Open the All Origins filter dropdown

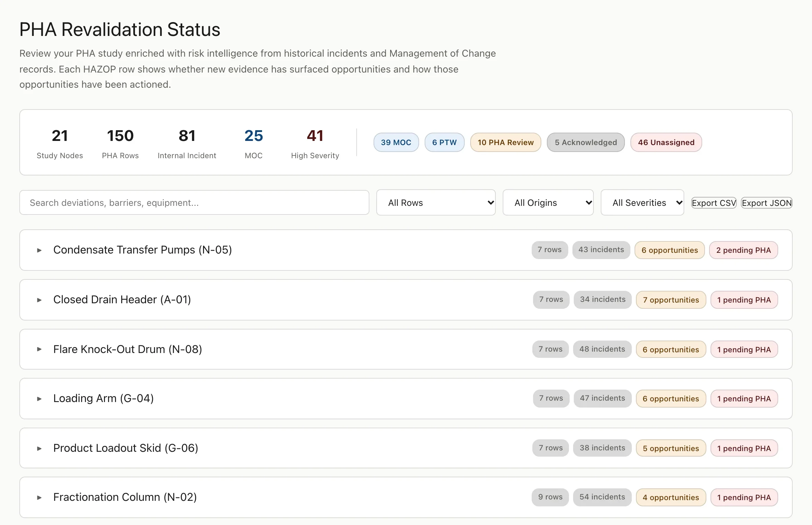pos(548,202)
